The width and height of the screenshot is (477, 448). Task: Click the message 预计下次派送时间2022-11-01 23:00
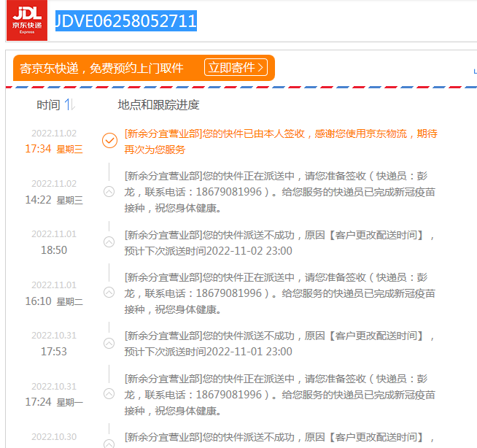[208, 352]
